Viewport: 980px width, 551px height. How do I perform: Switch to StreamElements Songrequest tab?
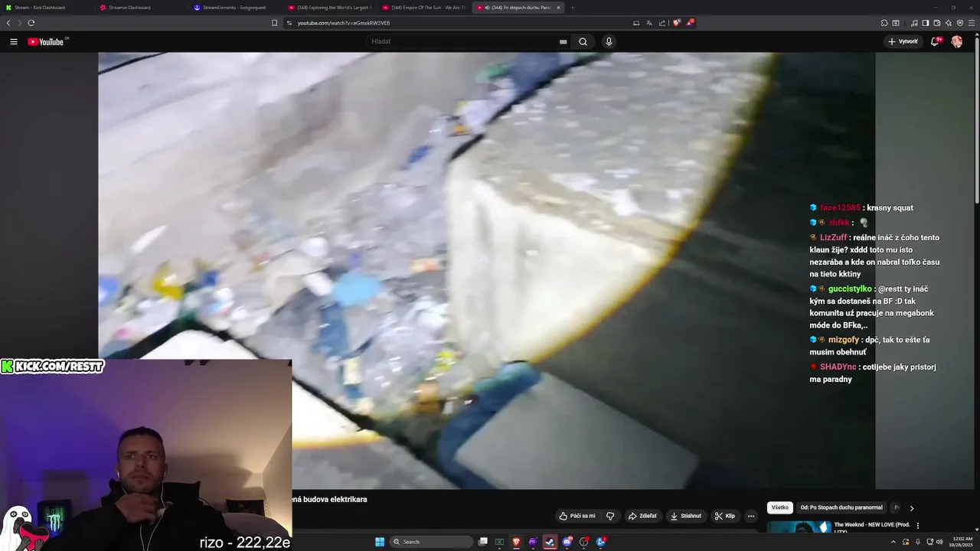click(x=236, y=8)
